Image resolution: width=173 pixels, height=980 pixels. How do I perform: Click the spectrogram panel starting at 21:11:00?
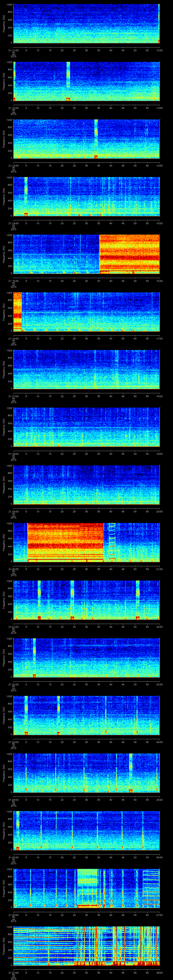point(87,24)
